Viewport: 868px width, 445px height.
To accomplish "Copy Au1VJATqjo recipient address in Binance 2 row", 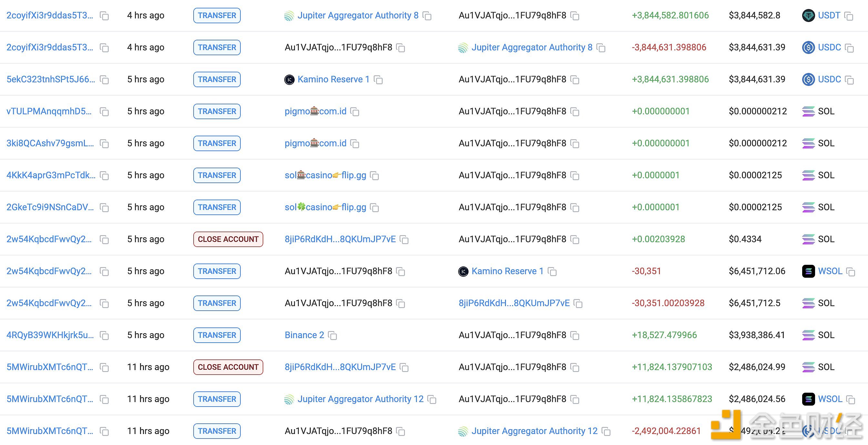I will coord(575,336).
